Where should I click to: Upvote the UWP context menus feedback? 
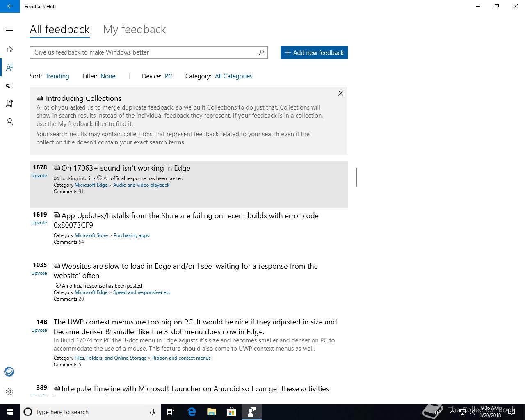(x=39, y=330)
